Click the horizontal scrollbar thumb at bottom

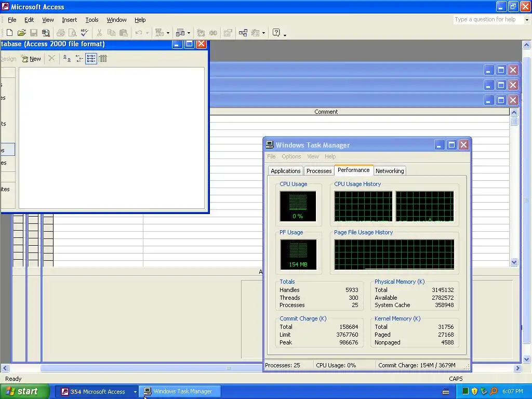point(229,368)
